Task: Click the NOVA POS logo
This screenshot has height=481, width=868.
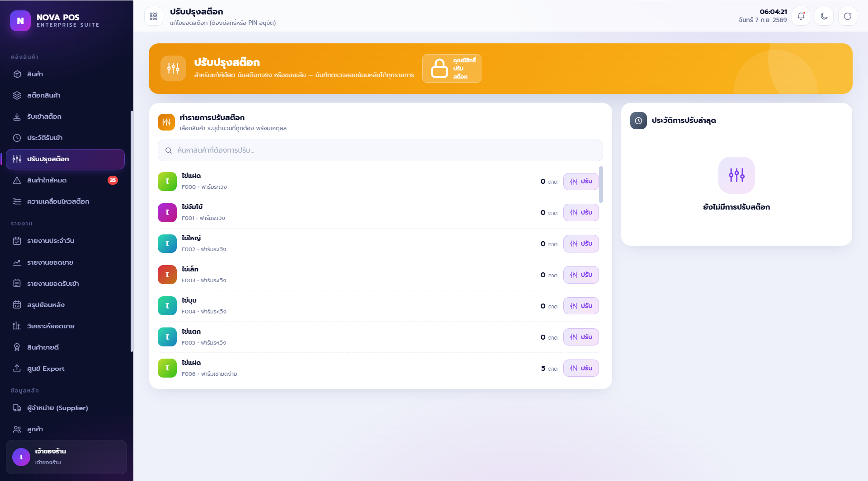Action: (x=20, y=21)
